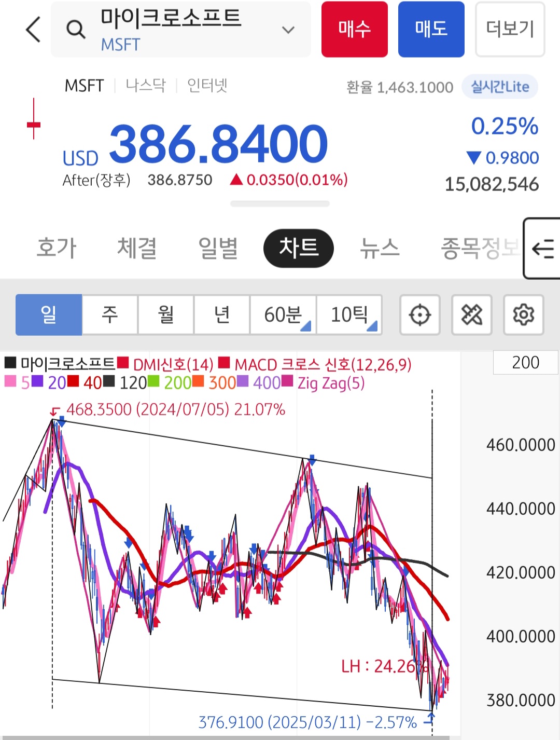Click the volume 15,082,546

492,184
